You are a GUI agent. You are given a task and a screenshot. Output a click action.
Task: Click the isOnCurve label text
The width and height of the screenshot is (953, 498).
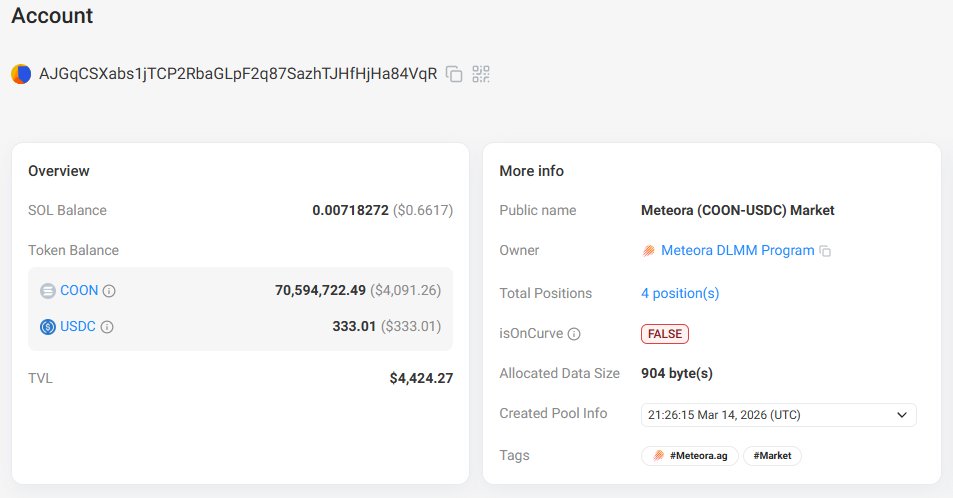[531, 334]
